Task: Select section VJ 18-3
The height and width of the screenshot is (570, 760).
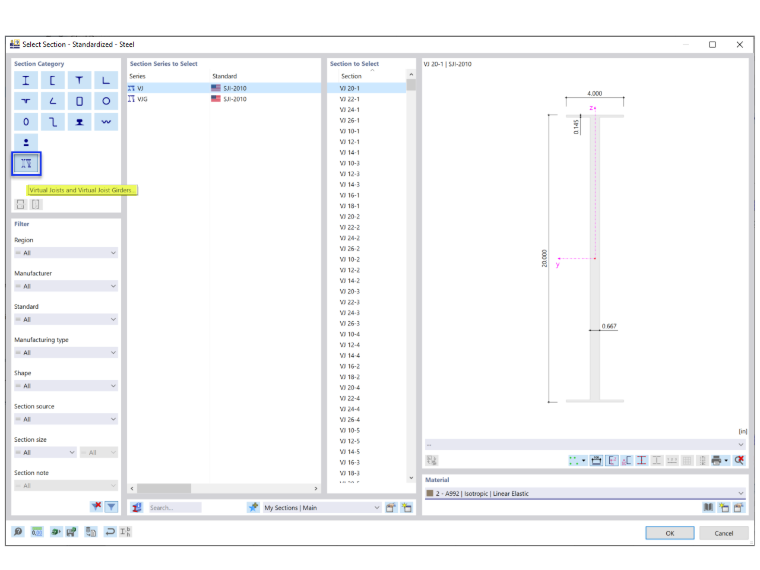Action: 349,473
